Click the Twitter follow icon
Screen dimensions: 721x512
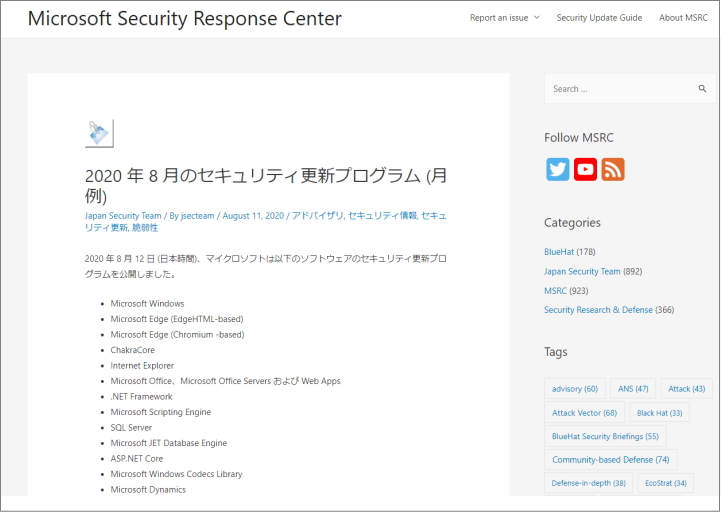pos(557,169)
